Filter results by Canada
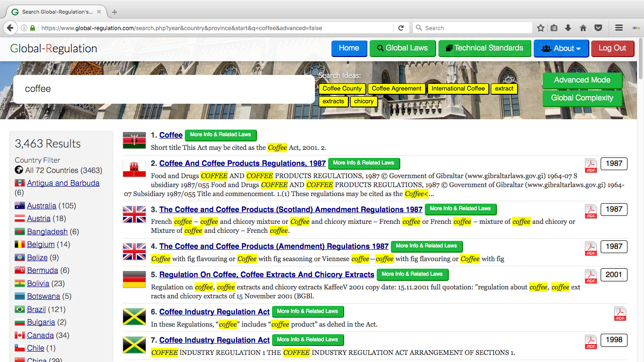This screenshot has width=644, height=362. (x=41, y=336)
